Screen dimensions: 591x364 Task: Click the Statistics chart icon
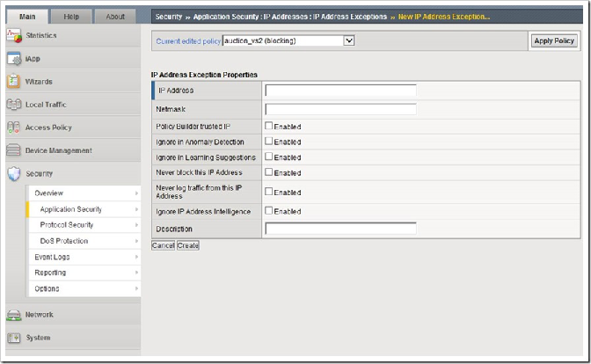[x=14, y=35]
